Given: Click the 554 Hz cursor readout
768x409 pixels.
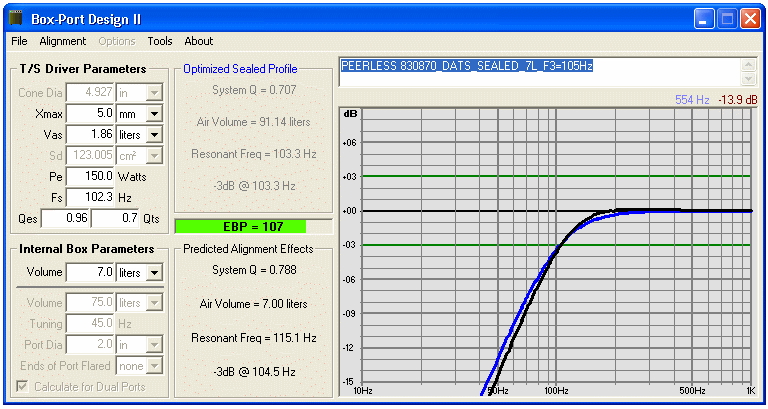Looking at the screenshot, I should pos(692,100).
